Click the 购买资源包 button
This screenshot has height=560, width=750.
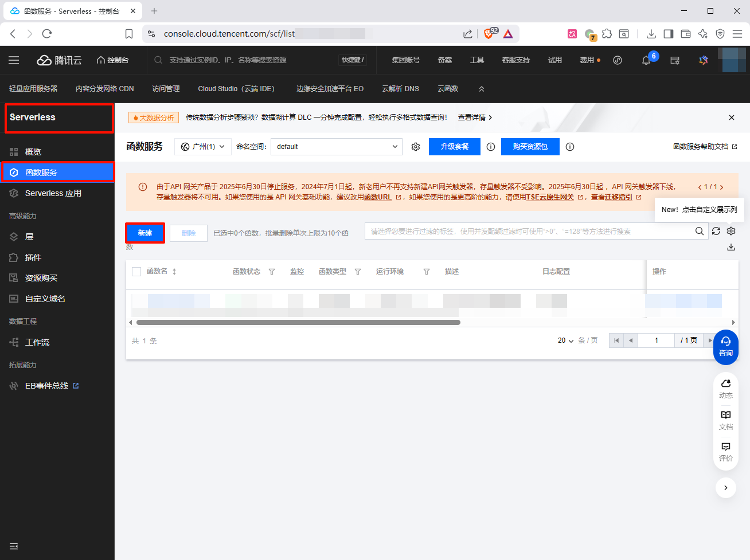point(530,147)
